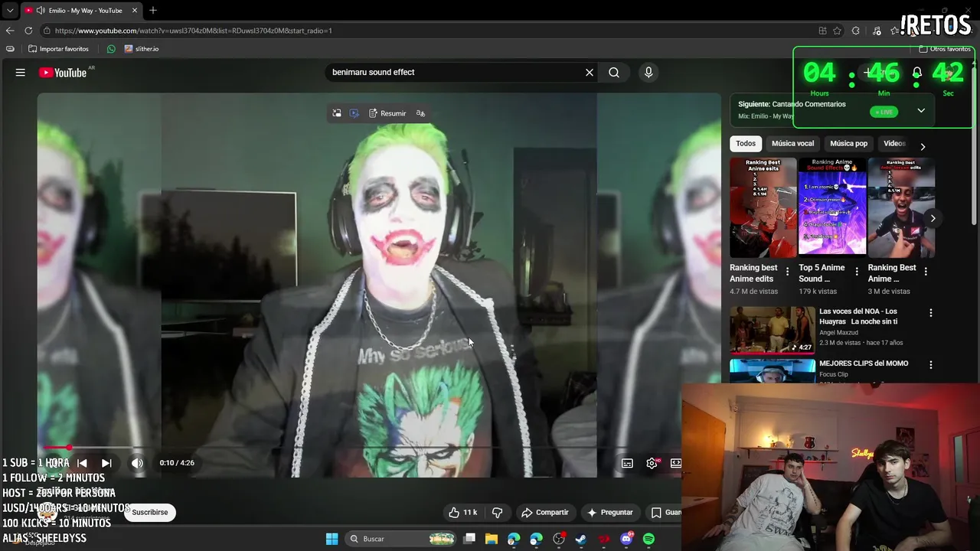The image size is (980, 551).
Task: Click in the benimaru sound effect search field
Action: click(456, 73)
